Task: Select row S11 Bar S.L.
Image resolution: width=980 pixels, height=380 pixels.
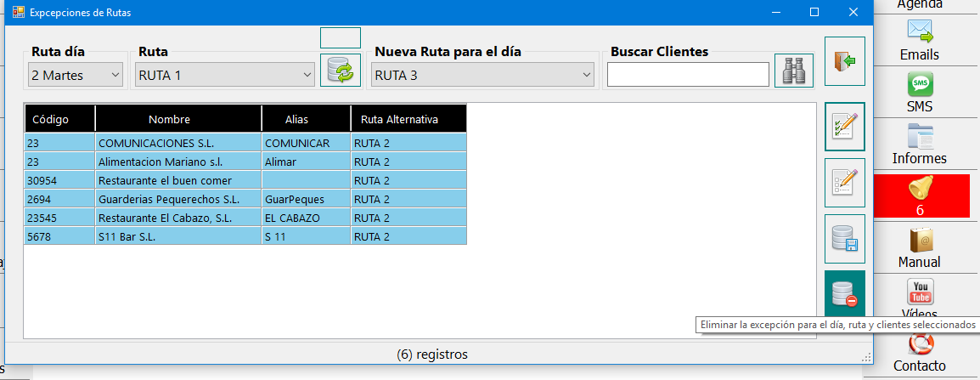Action: click(245, 236)
